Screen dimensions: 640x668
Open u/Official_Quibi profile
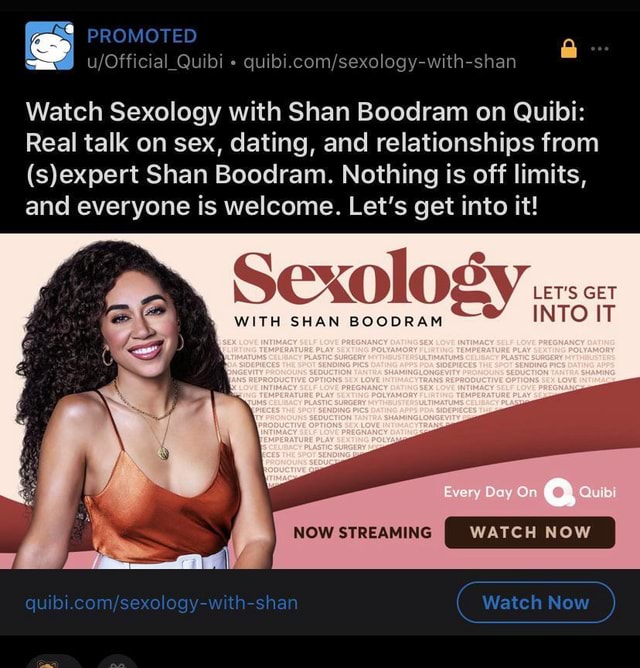point(155,61)
